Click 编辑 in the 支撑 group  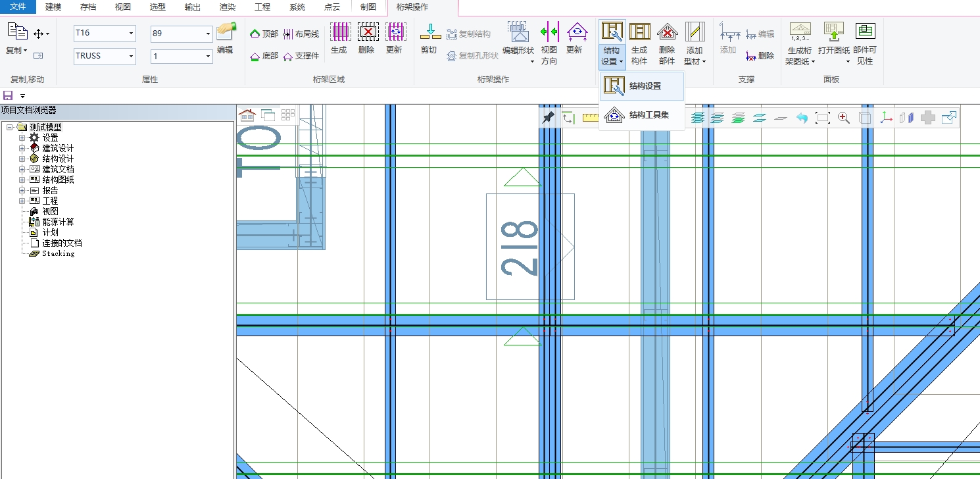coord(760,34)
